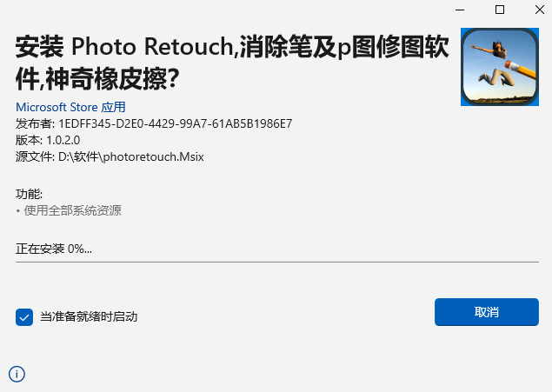Click the 发布者 publisher label
This screenshot has width=552, height=392.
[x=35, y=123]
